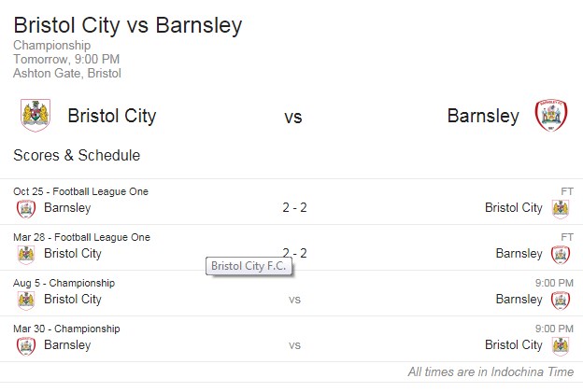The image size is (583, 392).
Task: Click Barnsley crest in Oct 25 match row
Action: coord(26,209)
